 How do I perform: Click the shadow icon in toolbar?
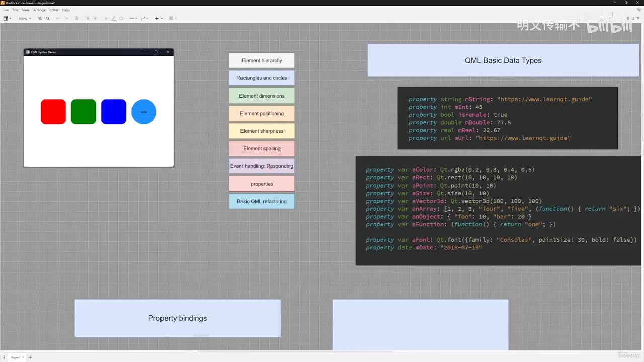pos(121,19)
